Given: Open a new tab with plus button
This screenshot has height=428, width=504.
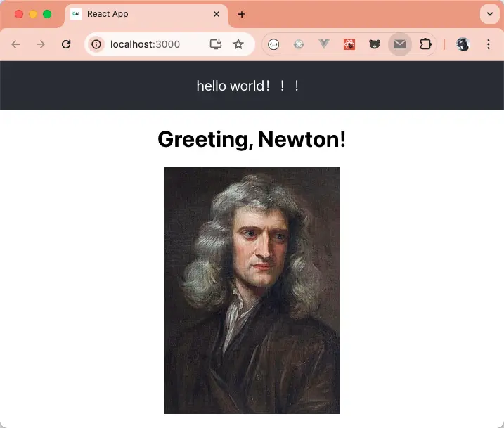Looking at the screenshot, I should [x=242, y=14].
